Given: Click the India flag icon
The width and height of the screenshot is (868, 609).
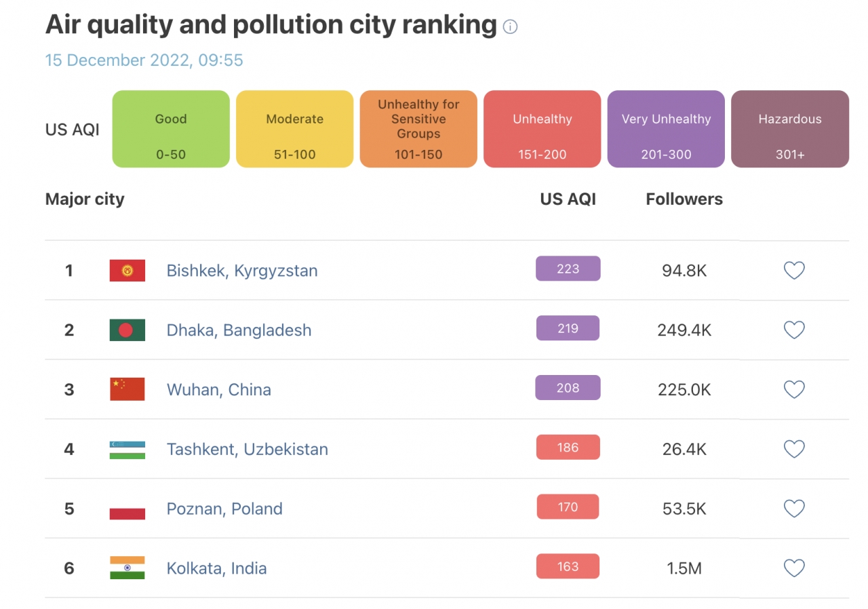Looking at the screenshot, I should [x=127, y=568].
